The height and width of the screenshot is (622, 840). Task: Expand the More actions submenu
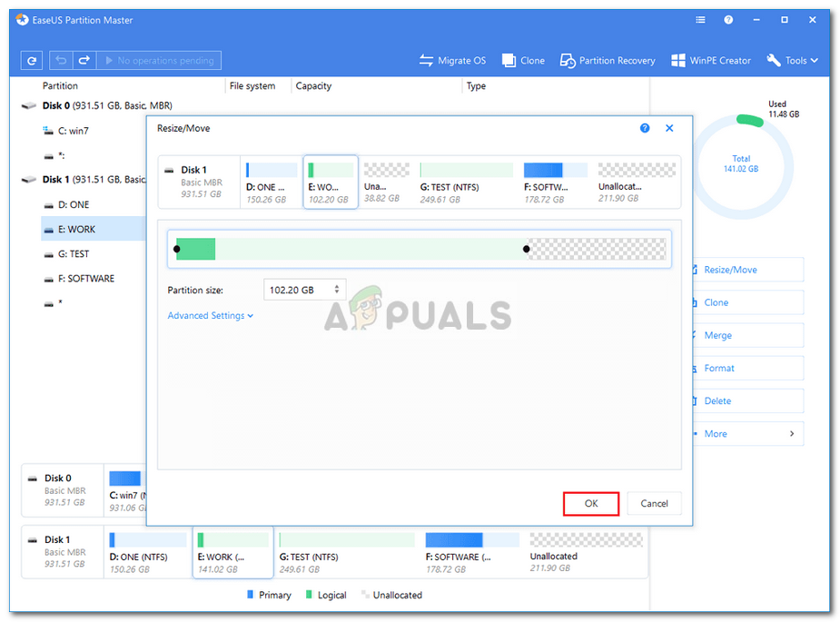click(748, 434)
